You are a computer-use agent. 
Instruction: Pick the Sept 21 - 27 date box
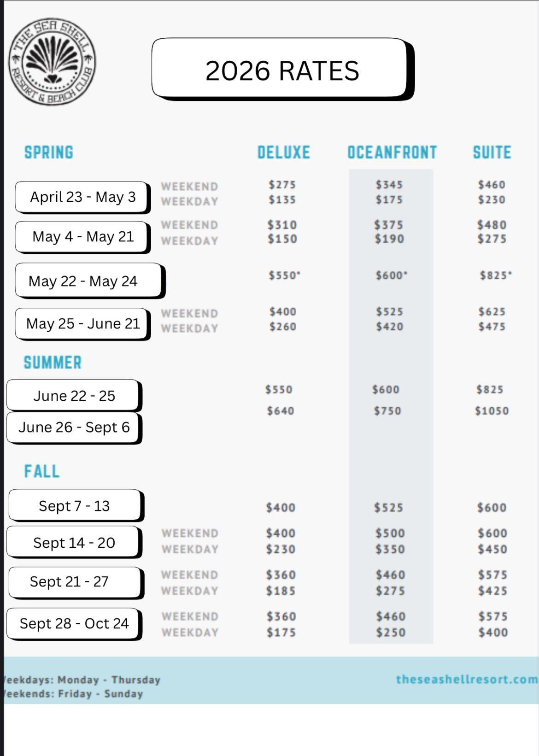76,582
